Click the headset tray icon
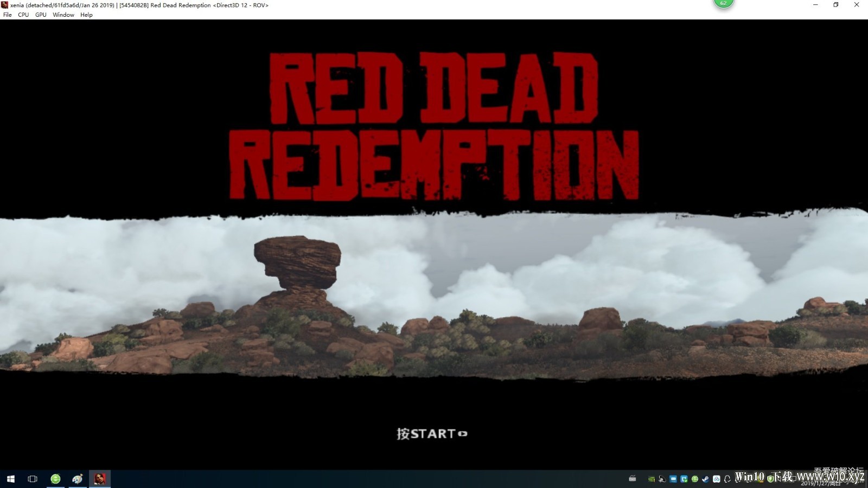868x488 pixels. 727,479
